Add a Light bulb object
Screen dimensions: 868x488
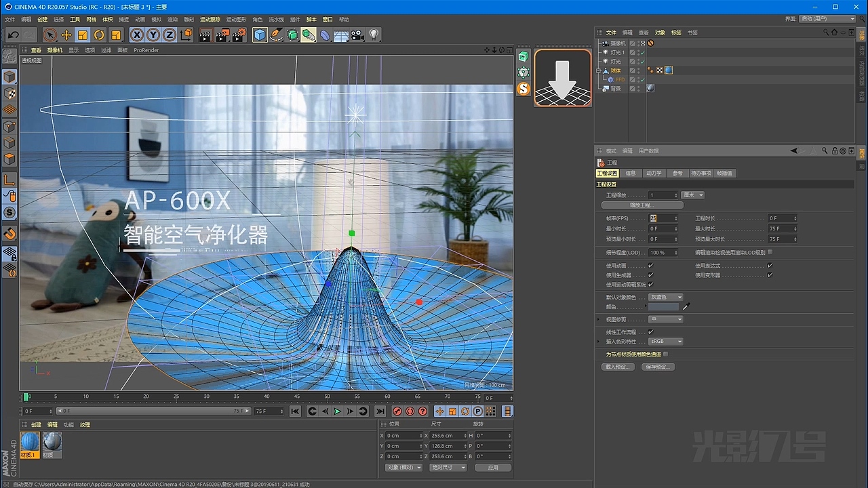click(x=374, y=35)
